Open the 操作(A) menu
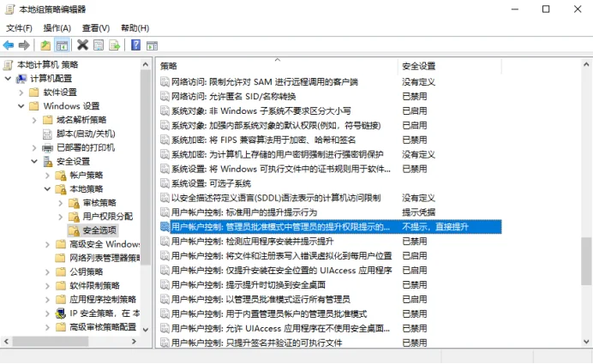 pyautogui.click(x=57, y=28)
